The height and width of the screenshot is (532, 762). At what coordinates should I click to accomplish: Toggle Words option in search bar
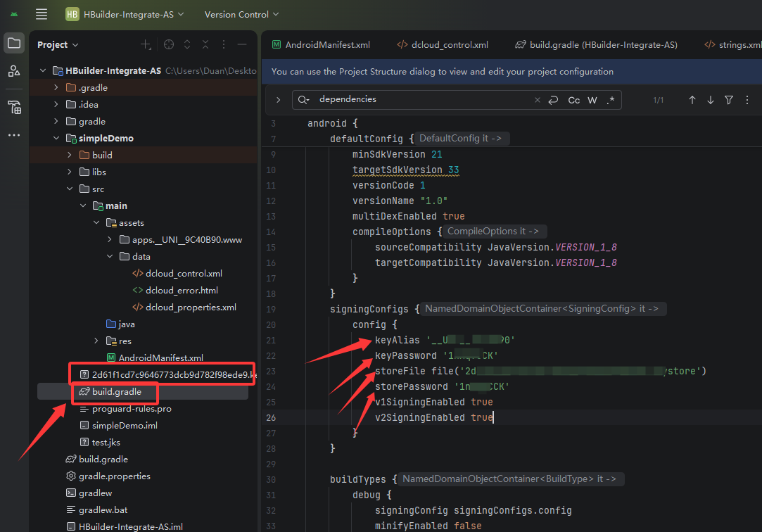click(592, 100)
